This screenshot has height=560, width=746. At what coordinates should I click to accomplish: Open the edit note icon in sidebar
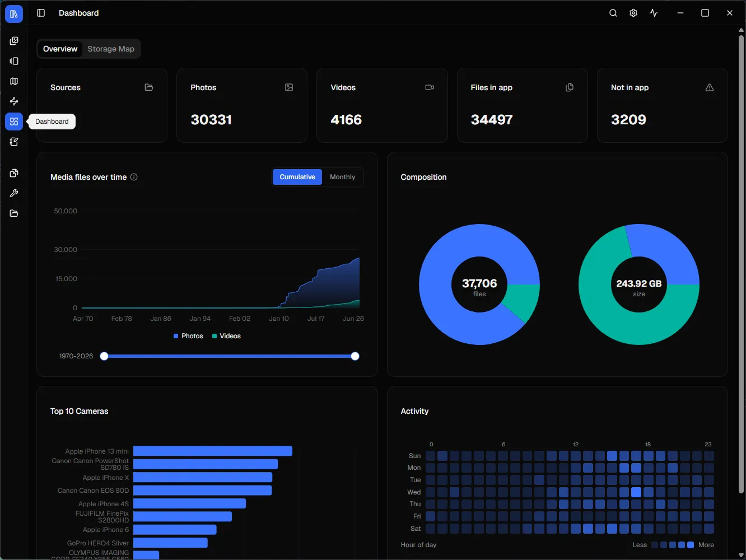14,142
